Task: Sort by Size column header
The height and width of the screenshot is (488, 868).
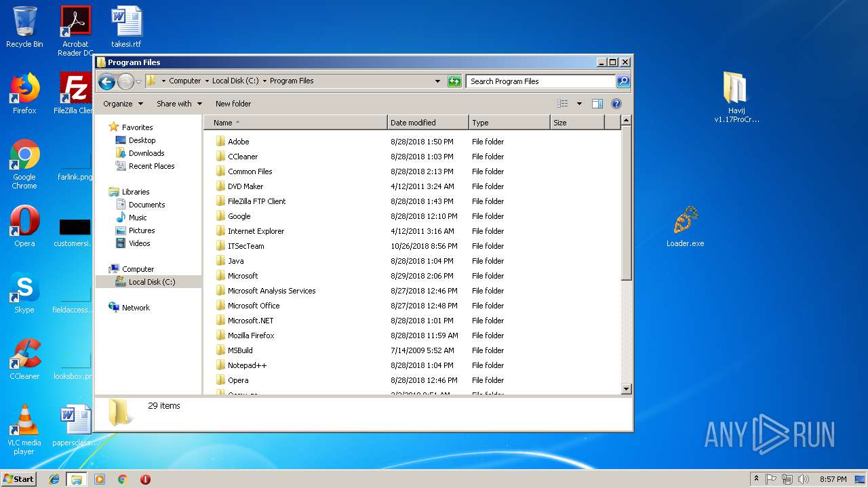Action: [577, 123]
